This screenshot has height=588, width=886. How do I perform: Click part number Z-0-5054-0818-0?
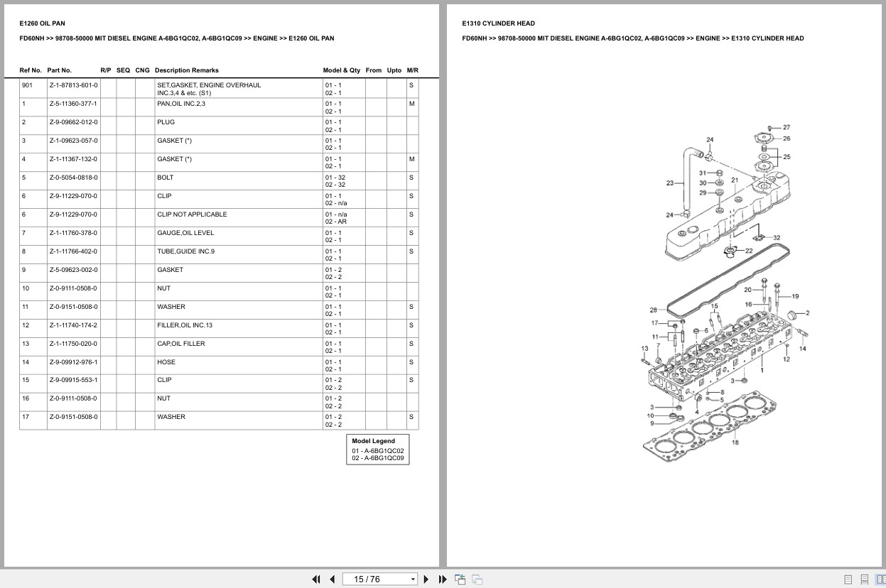(x=74, y=178)
